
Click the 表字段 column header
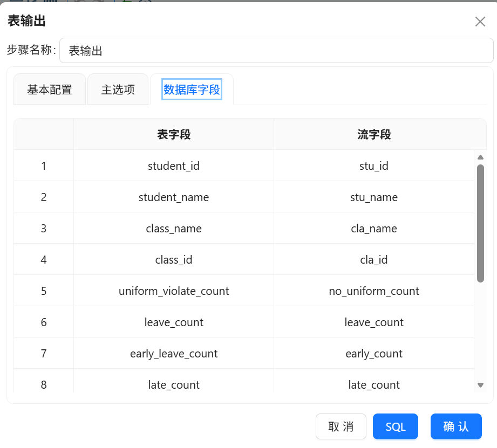[174, 134]
